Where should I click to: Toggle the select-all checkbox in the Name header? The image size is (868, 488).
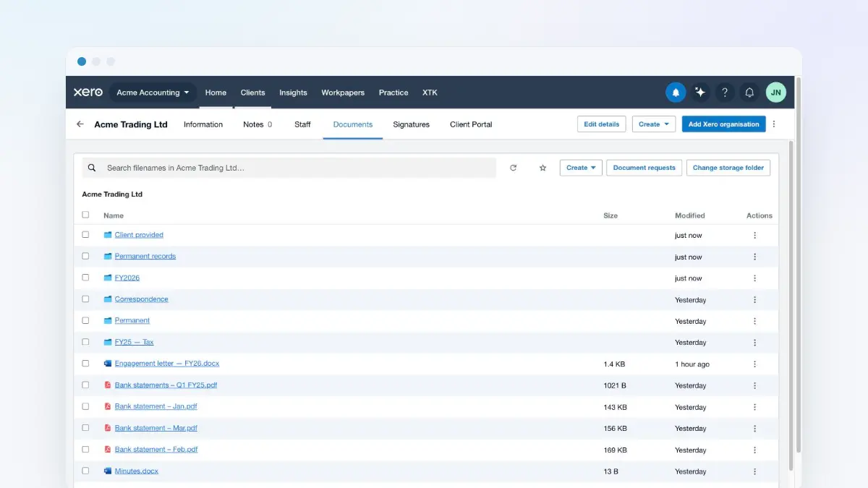(85, 215)
